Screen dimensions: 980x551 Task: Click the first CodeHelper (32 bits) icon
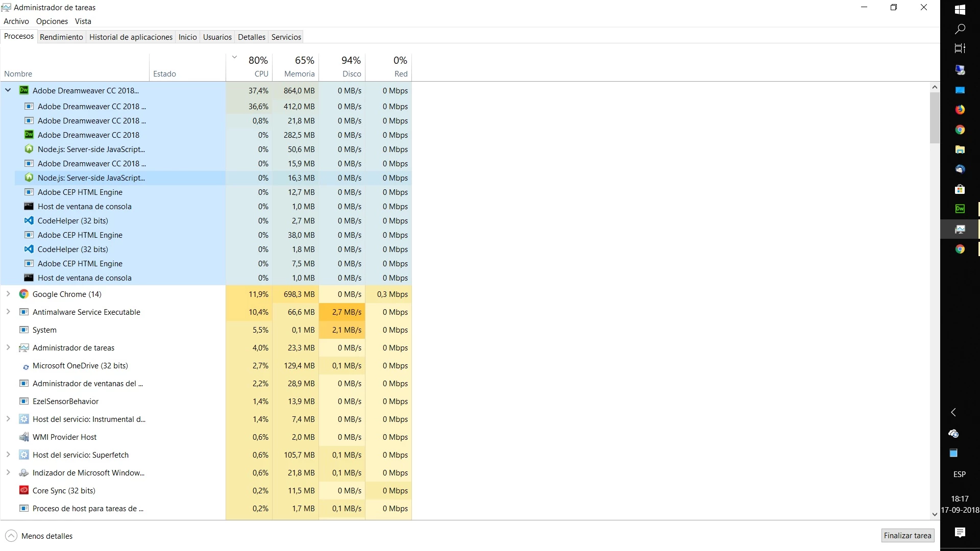coord(29,221)
